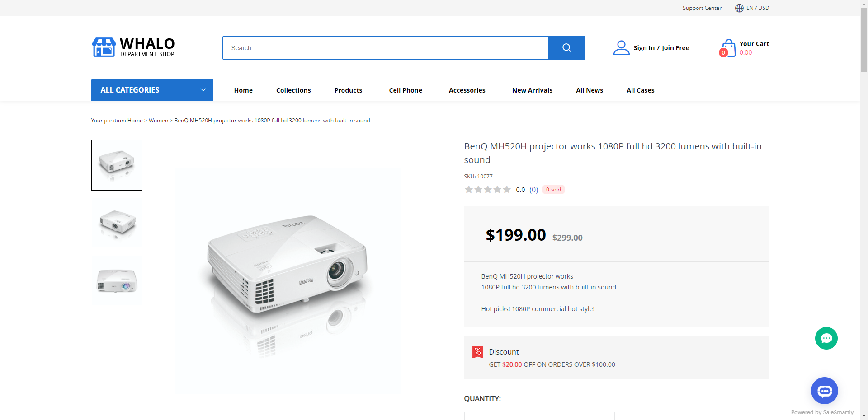Open the Accessories menu item
Viewport: 868px width, 420px height.
(x=467, y=90)
